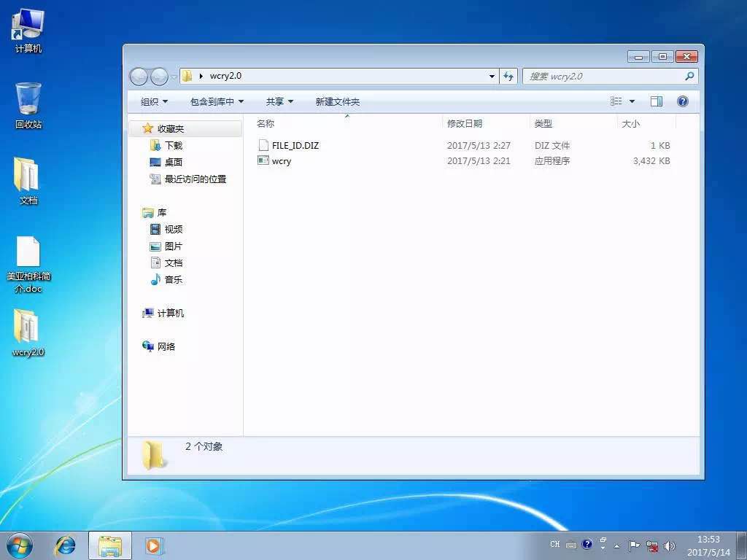This screenshot has width=747, height=560.
Task: Expand the view options dropdown arrow
Action: [632, 101]
